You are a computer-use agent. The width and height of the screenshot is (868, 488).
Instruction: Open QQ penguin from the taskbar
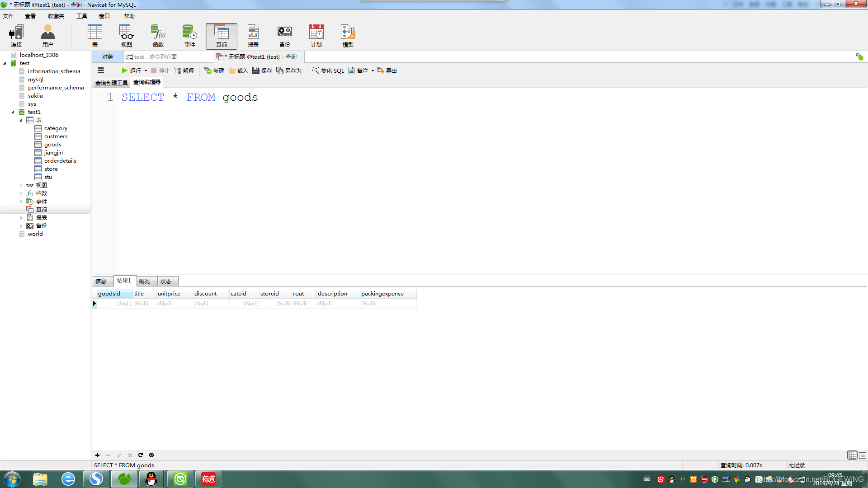[151, 479]
